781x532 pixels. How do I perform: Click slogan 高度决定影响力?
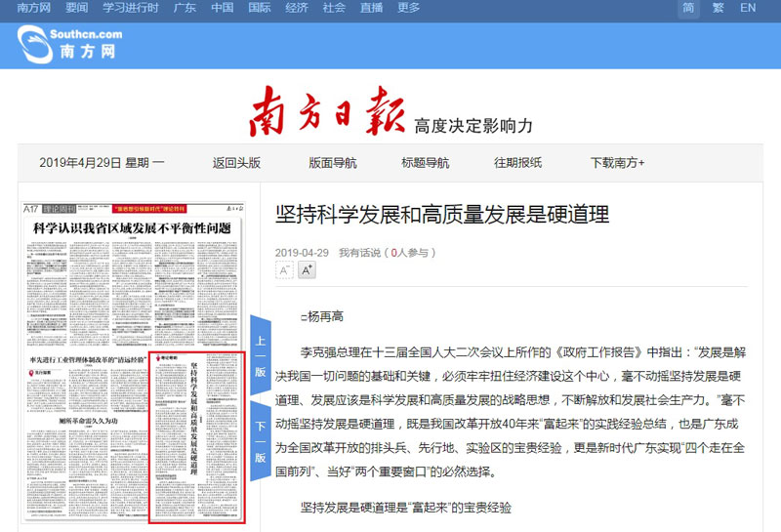click(x=473, y=126)
